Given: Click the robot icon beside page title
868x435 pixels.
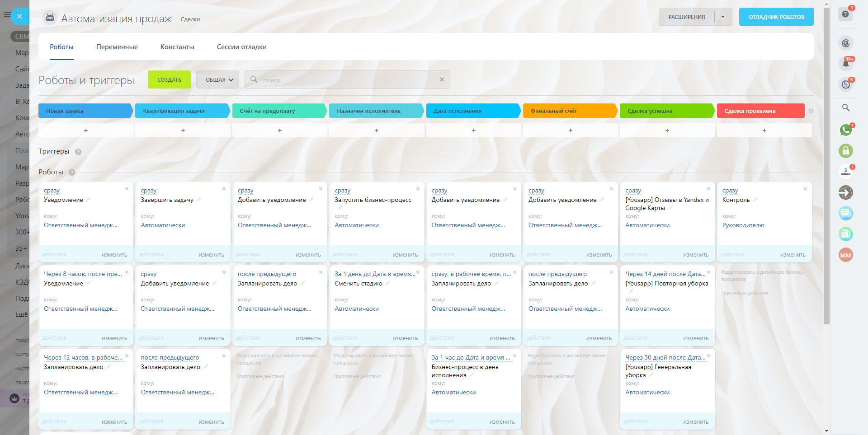Looking at the screenshot, I should (x=50, y=18).
